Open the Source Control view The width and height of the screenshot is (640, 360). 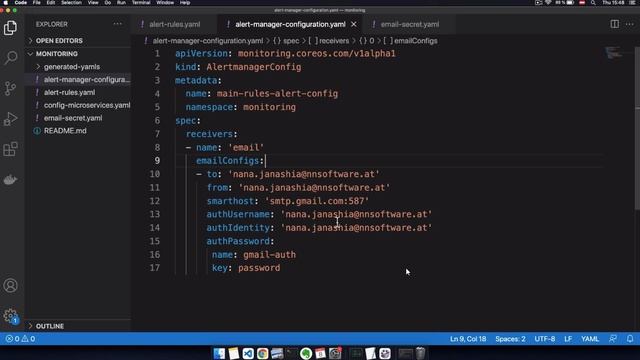[x=11, y=88]
